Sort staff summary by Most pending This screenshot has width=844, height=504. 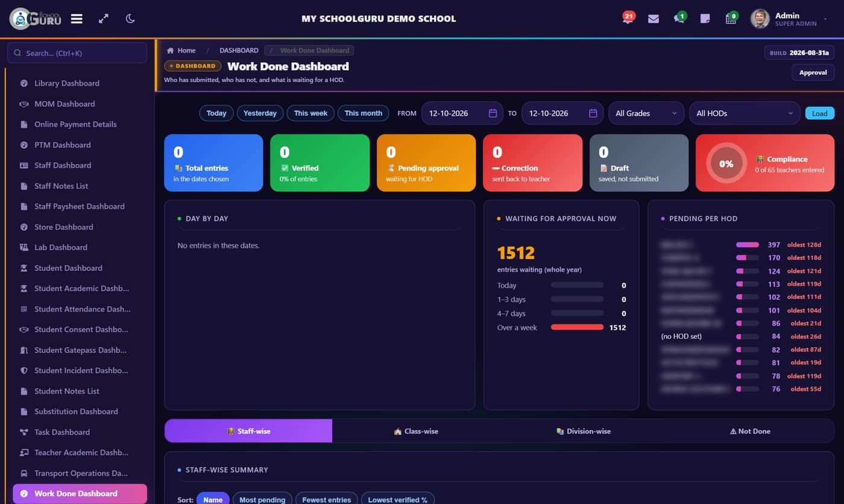(262, 500)
